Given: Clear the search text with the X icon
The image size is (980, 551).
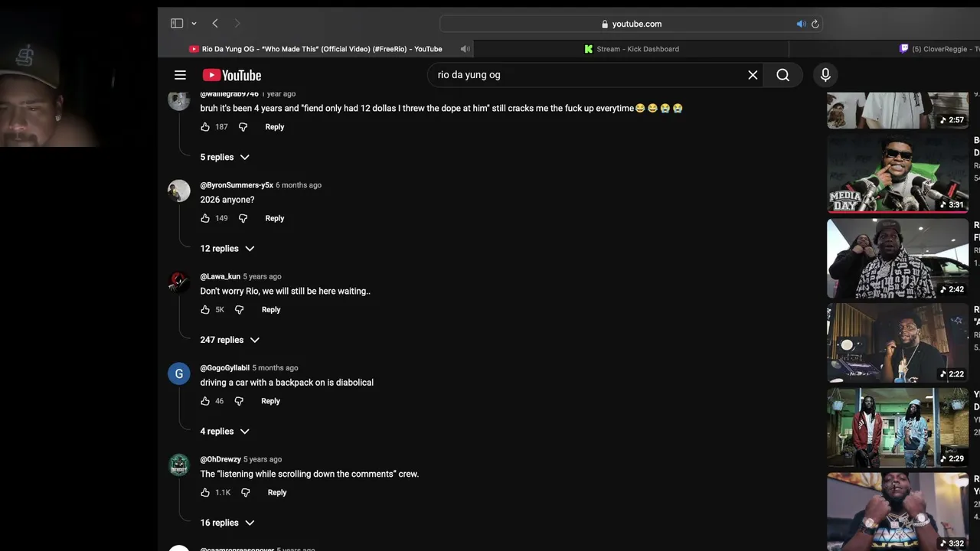Looking at the screenshot, I should 753,75.
